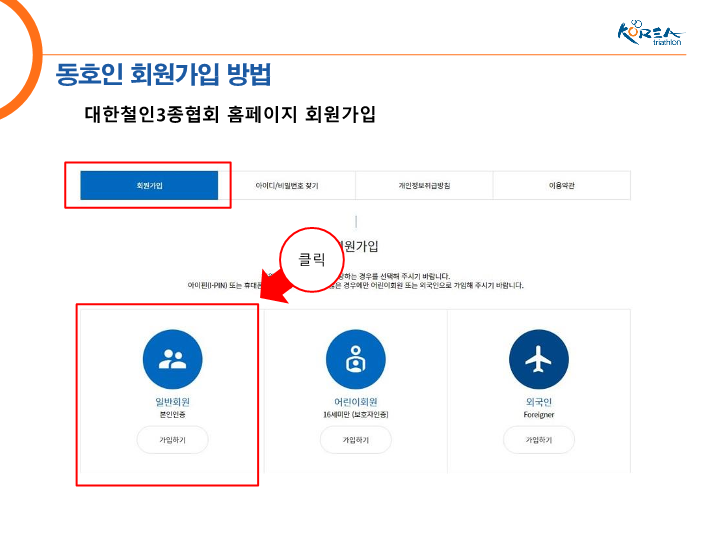This screenshot has height=540, width=720.
Task: Click the 일반회원 label
Action: pos(172,402)
